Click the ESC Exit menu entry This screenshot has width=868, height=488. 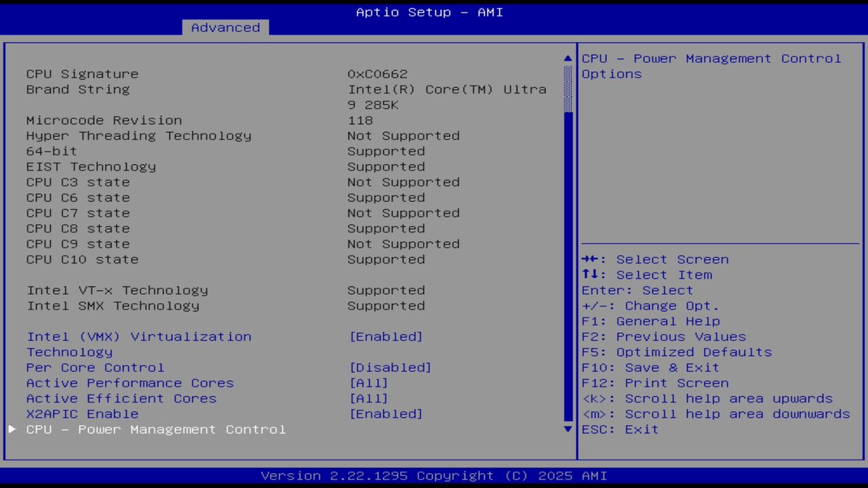pyautogui.click(x=619, y=429)
